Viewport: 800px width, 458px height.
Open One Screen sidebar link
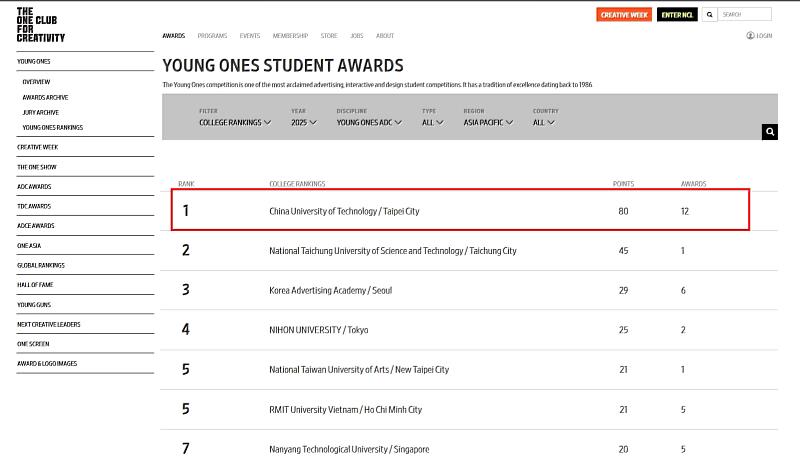pos(33,344)
